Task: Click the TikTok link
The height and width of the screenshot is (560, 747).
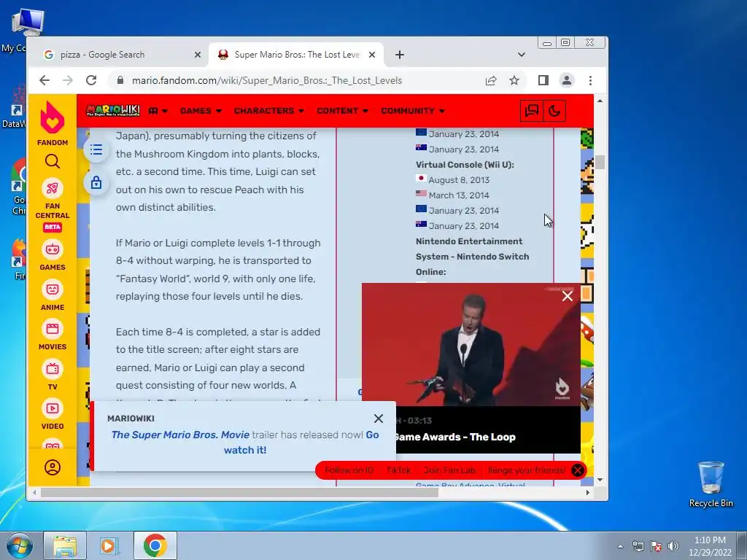Action: click(x=399, y=470)
